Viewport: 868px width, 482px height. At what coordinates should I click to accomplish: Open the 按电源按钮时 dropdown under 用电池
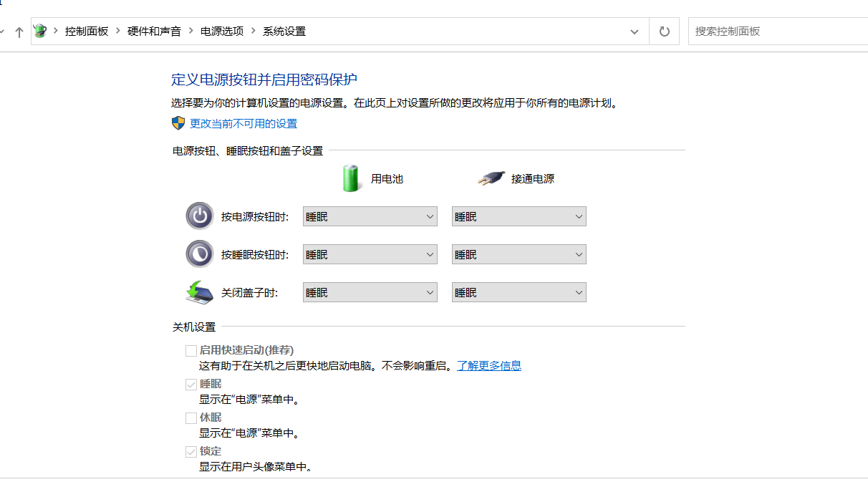(x=370, y=216)
